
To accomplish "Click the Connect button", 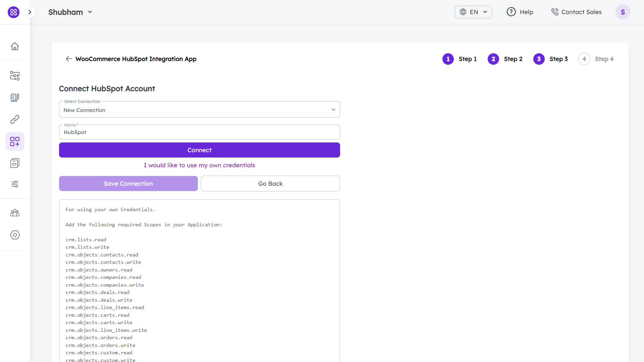I will click(x=200, y=150).
